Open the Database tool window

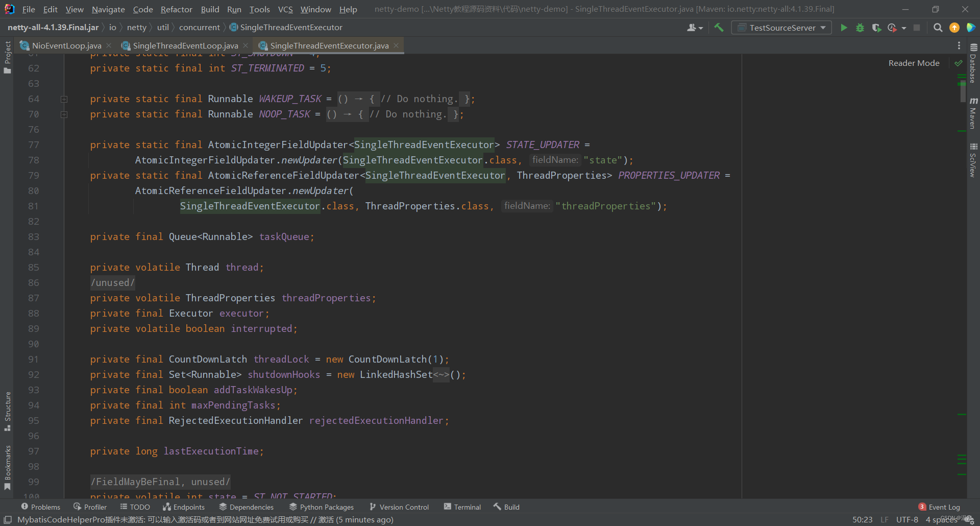(973, 64)
